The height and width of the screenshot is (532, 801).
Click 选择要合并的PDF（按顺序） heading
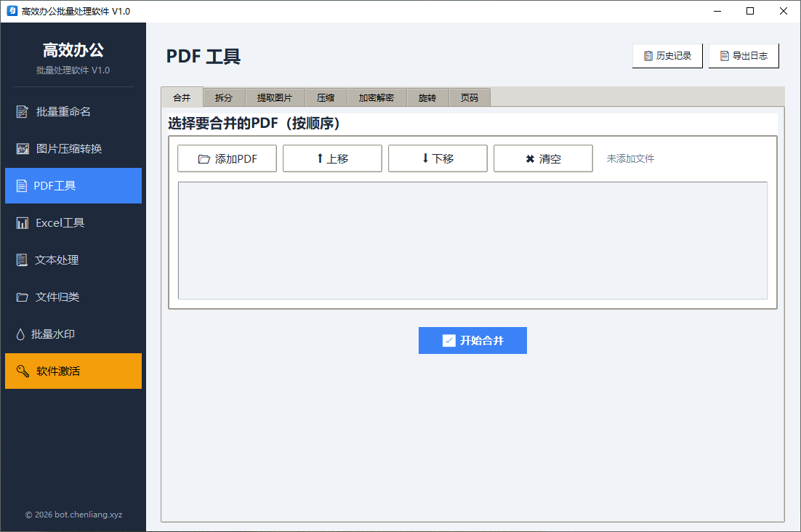pyautogui.click(x=254, y=124)
